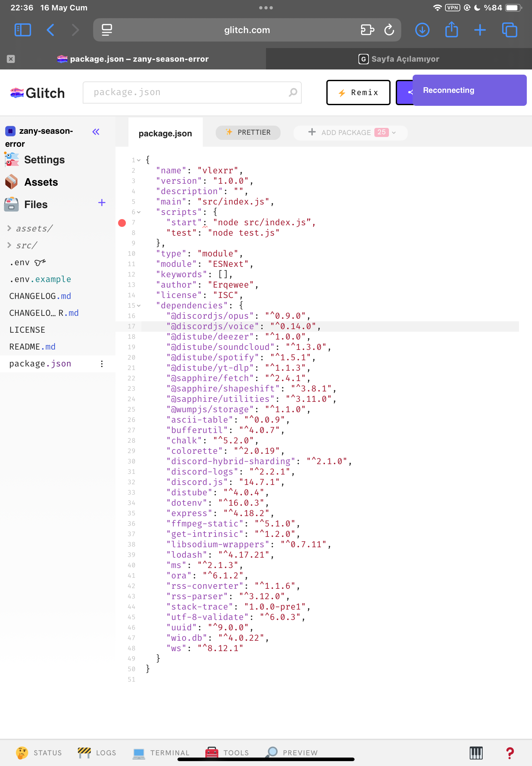The height and width of the screenshot is (766, 532).
Task: Open README.md in the file list
Action: [x=32, y=347]
